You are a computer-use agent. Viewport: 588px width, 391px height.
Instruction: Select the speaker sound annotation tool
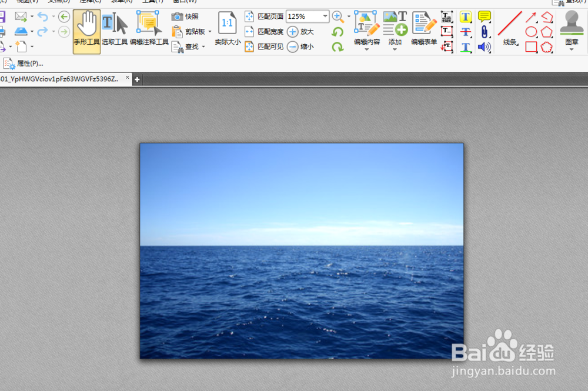pyautogui.click(x=485, y=47)
